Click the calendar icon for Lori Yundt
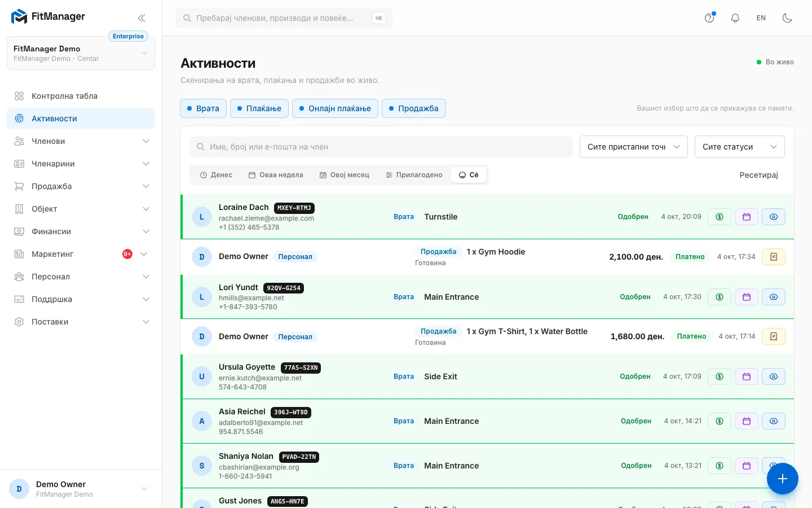This screenshot has width=812, height=508. [747, 297]
